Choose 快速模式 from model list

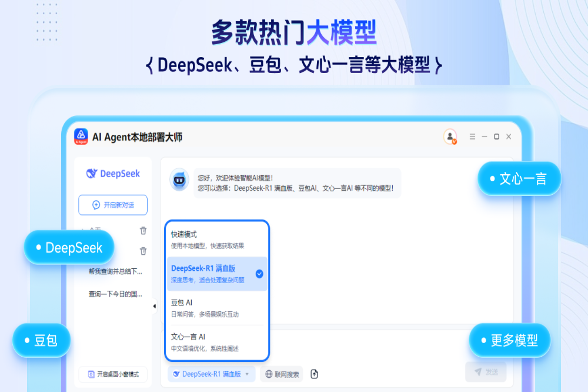pyautogui.click(x=217, y=240)
